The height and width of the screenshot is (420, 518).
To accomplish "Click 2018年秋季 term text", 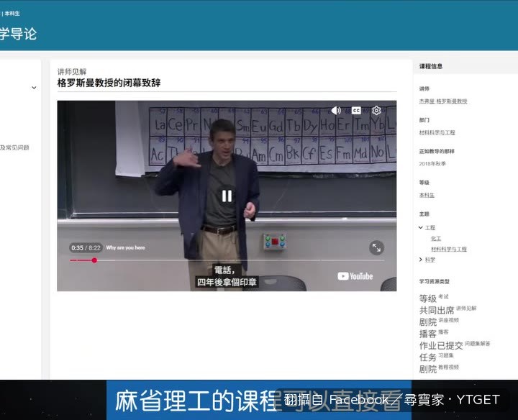I will pos(432,164).
